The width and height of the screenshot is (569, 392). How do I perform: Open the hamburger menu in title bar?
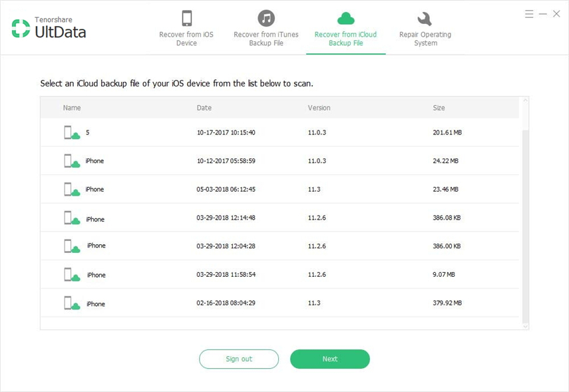(x=528, y=14)
